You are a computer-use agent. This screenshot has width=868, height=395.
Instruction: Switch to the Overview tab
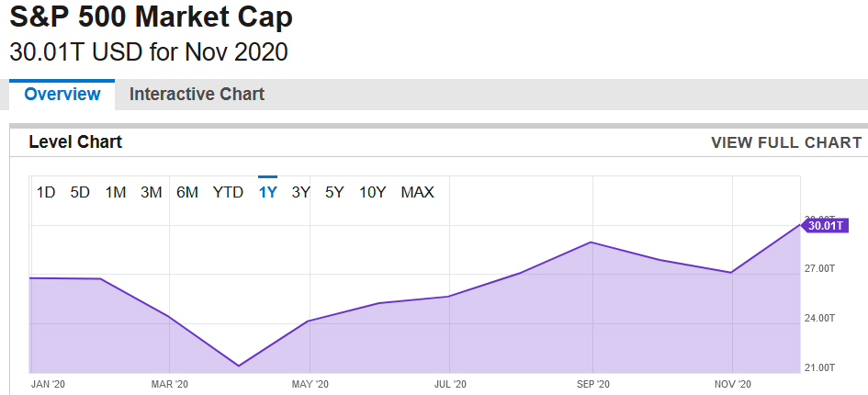point(62,95)
